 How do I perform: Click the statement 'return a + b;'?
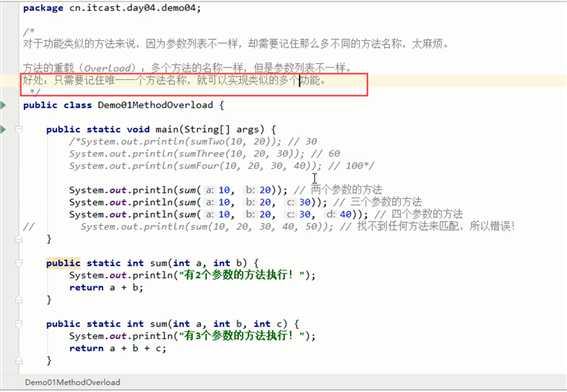tap(106, 287)
